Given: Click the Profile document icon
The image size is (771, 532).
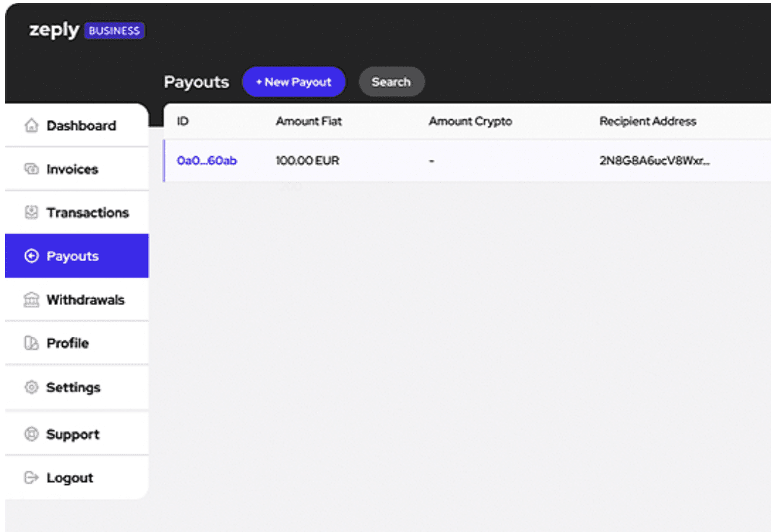Looking at the screenshot, I should tap(30, 343).
